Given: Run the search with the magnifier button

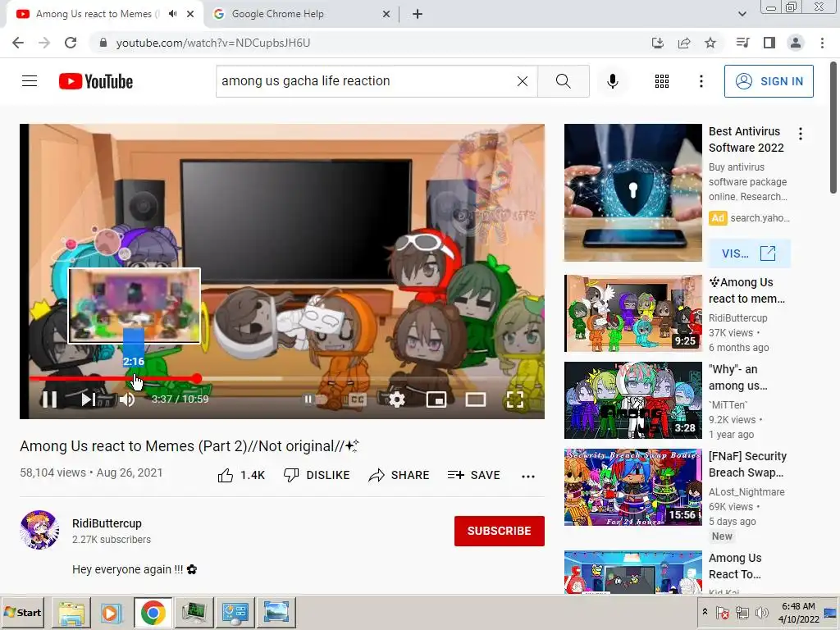Looking at the screenshot, I should point(563,81).
